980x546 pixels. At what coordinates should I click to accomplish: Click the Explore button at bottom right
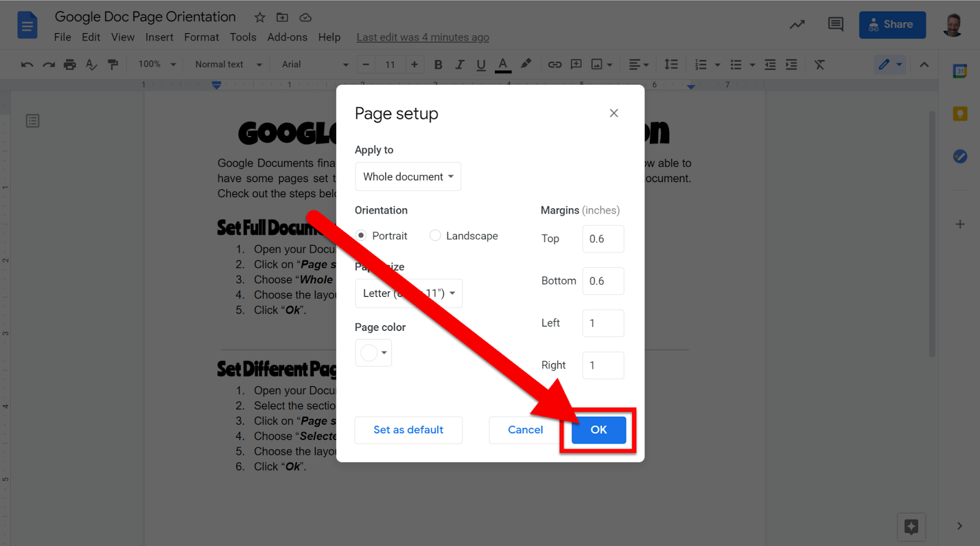coord(911,527)
